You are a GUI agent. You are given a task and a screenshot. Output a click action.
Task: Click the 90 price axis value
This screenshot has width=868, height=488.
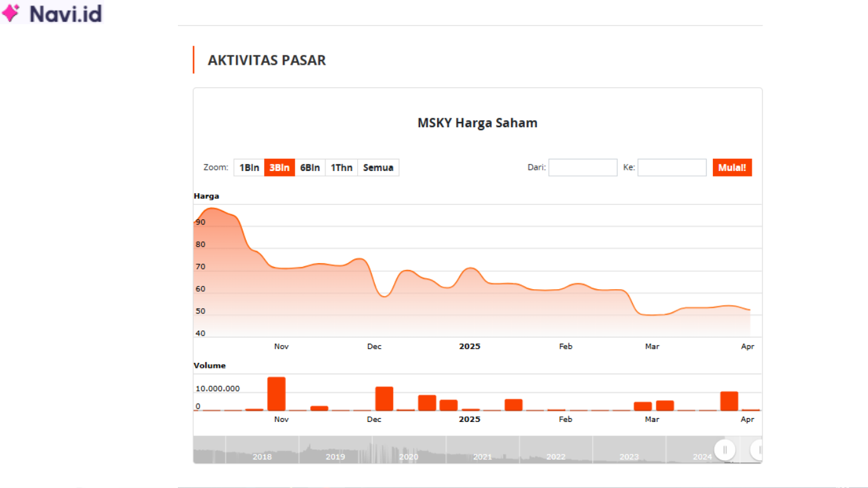point(201,222)
